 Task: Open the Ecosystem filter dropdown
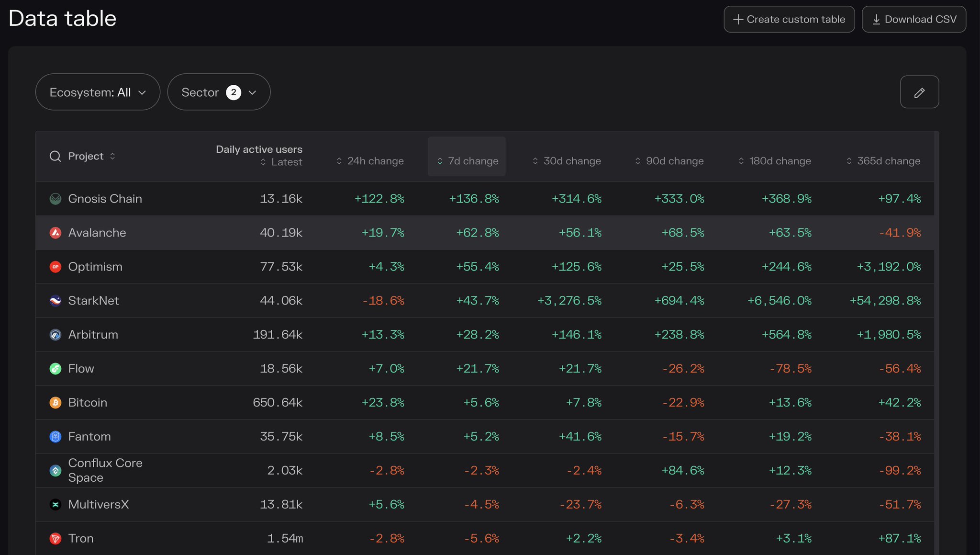(x=97, y=92)
